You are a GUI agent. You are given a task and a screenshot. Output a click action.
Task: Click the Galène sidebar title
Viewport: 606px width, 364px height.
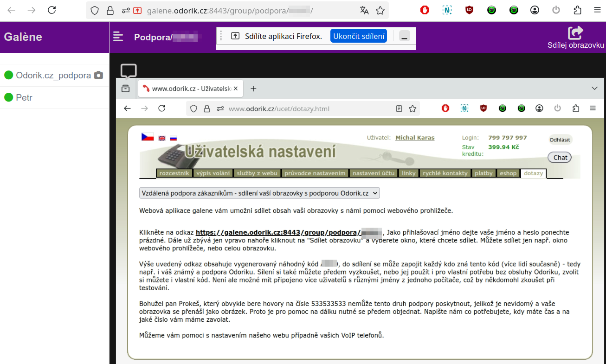[23, 37]
